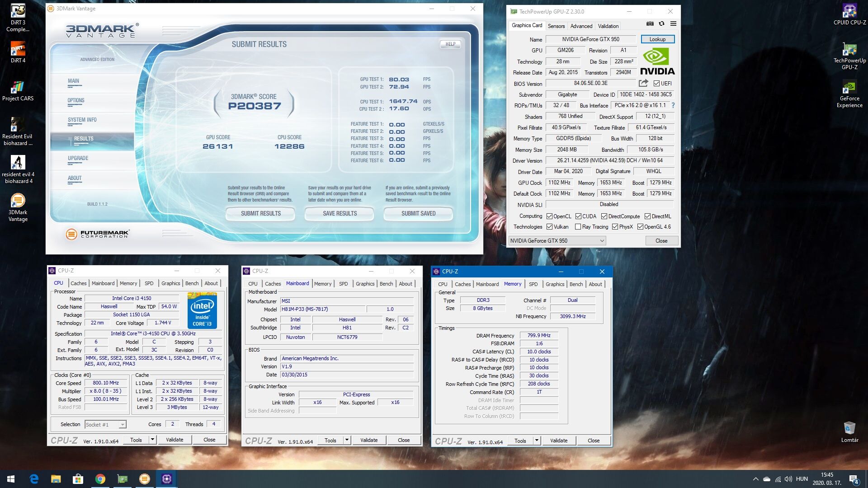Click volume icon in system tray
This screenshot has height=488, width=868.
pos(788,479)
